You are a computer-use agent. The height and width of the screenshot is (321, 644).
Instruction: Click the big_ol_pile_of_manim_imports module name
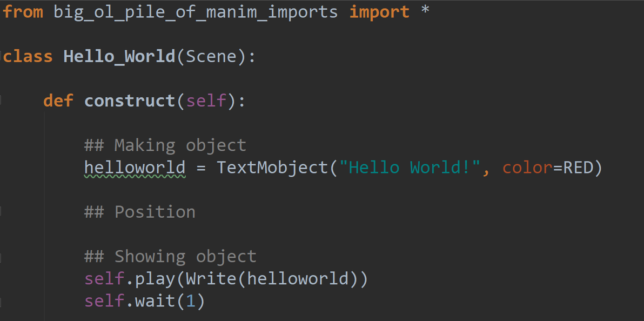point(196,12)
